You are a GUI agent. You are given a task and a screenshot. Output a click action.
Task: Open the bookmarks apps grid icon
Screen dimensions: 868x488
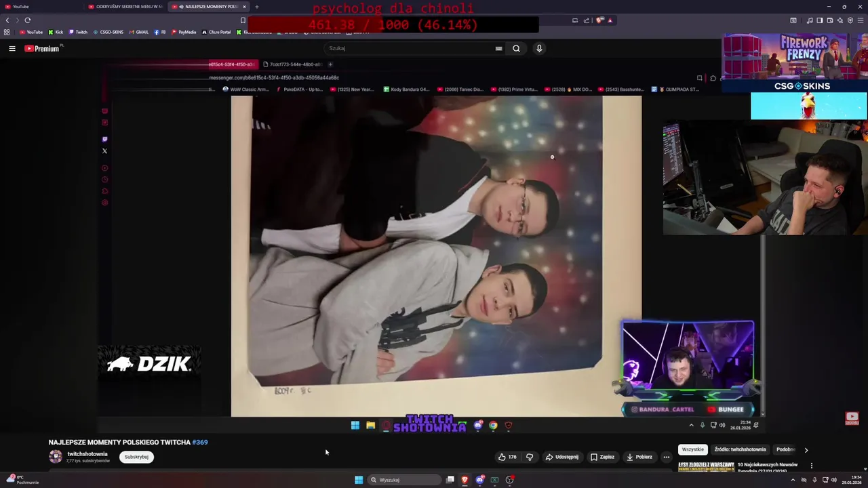pyautogui.click(x=7, y=32)
